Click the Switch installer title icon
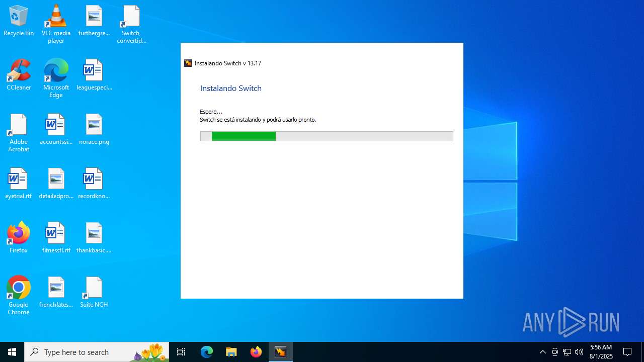644x362 pixels. [x=188, y=63]
